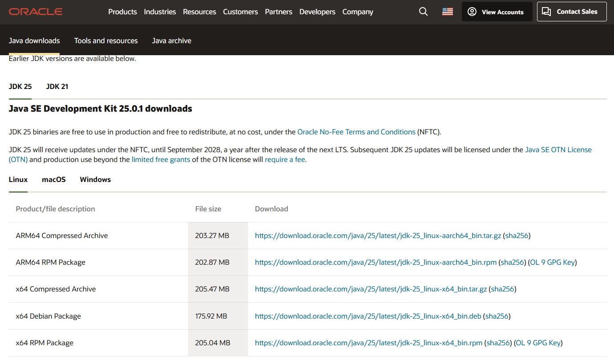Download jdk-25_linux-aarch64_bin.tar.gz
Screen dimensions: 614x364
(378, 235)
